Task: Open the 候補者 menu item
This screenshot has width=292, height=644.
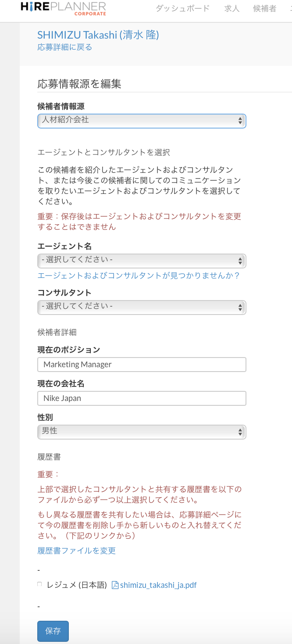Action: click(x=264, y=8)
